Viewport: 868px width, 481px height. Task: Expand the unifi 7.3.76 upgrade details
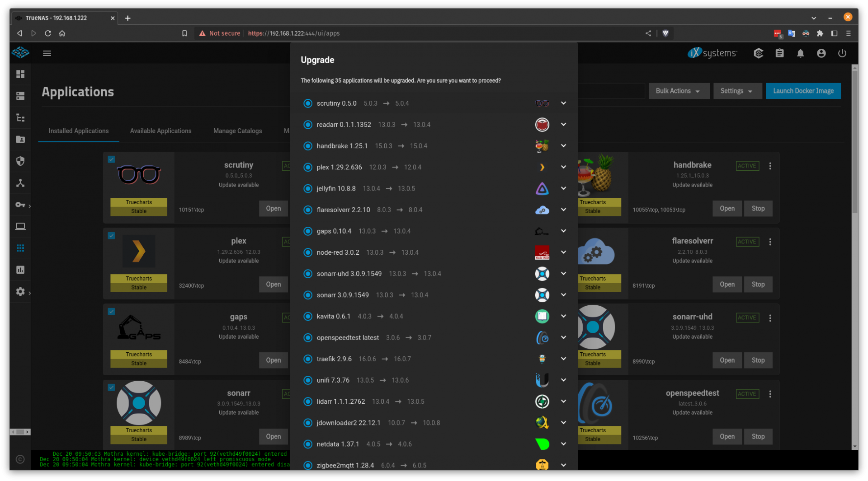(x=563, y=380)
